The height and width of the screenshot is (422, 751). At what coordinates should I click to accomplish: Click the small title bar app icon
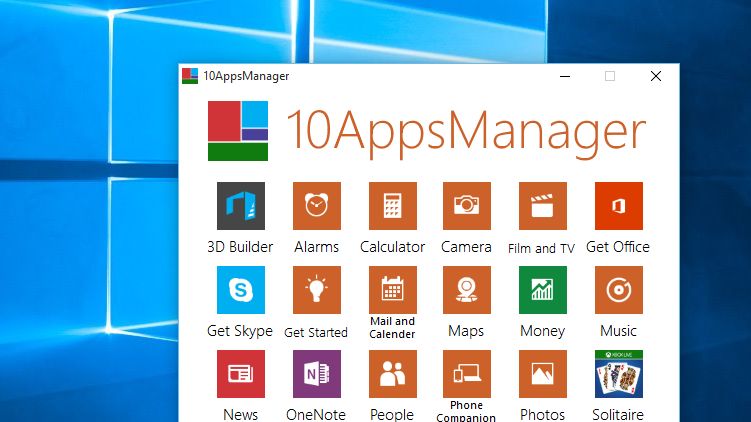point(190,76)
